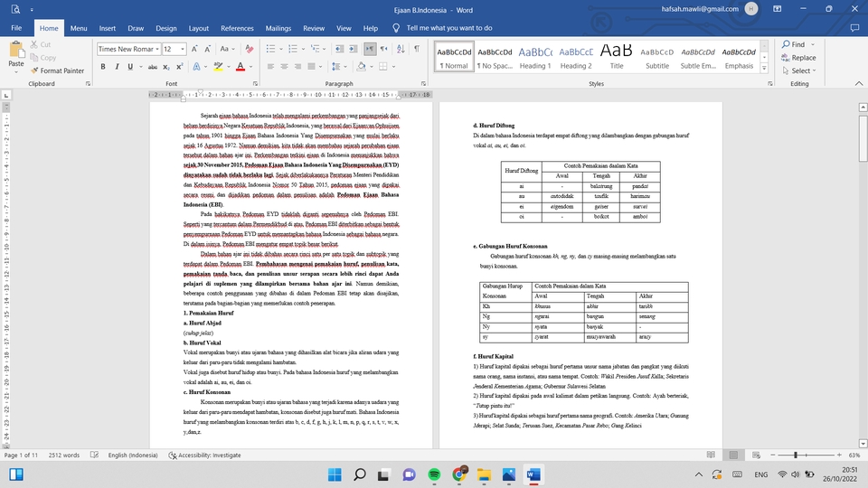Clear all formatting eraser icon
This screenshot has height=488, width=868.
pos(250,49)
